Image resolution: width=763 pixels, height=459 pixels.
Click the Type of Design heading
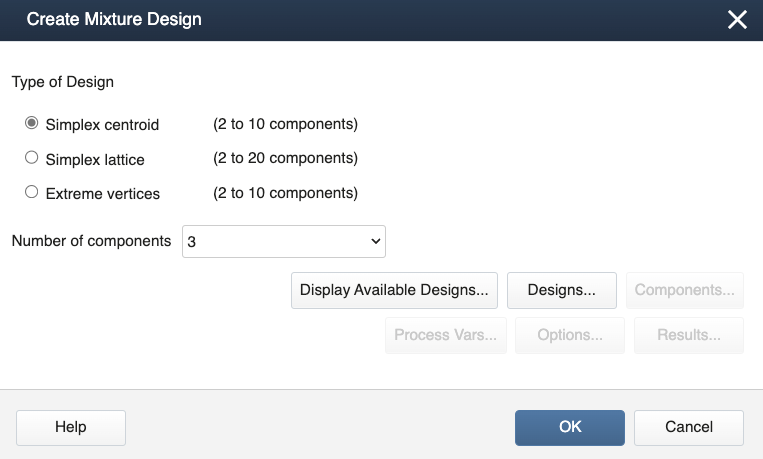pyautogui.click(x=63, y=82)
